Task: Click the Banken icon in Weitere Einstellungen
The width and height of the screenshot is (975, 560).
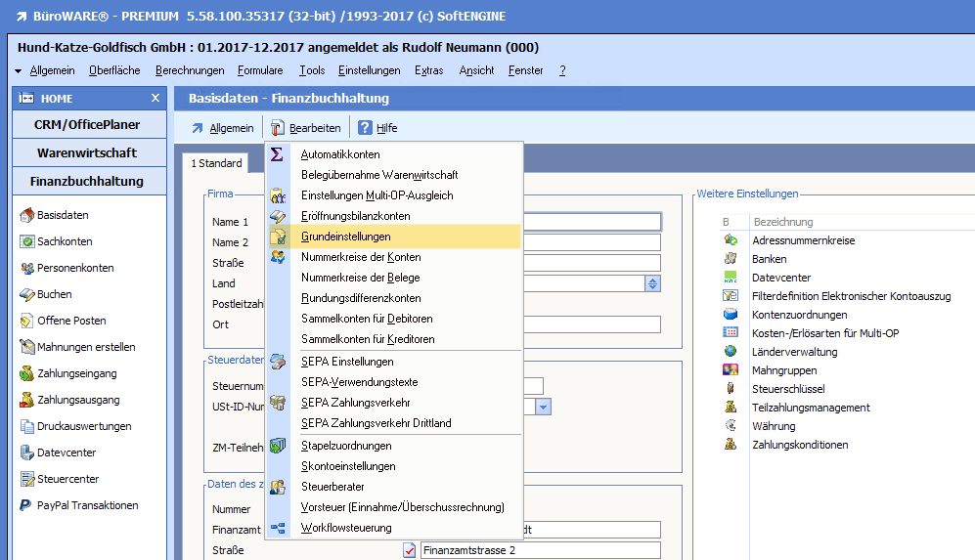Action: pos(730,259)
